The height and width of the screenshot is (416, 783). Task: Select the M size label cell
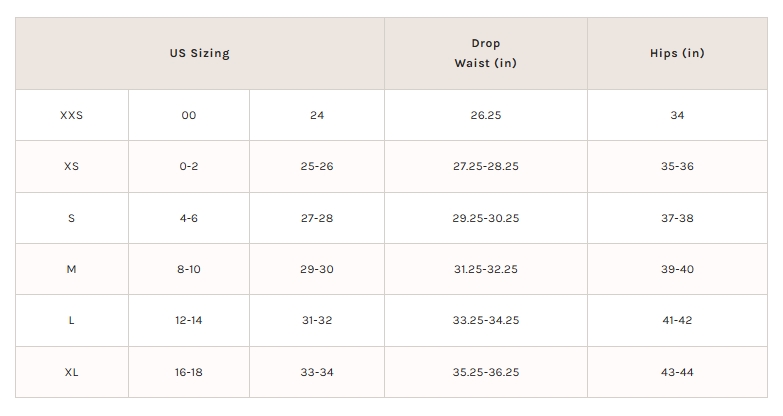(x=71, y=269)
